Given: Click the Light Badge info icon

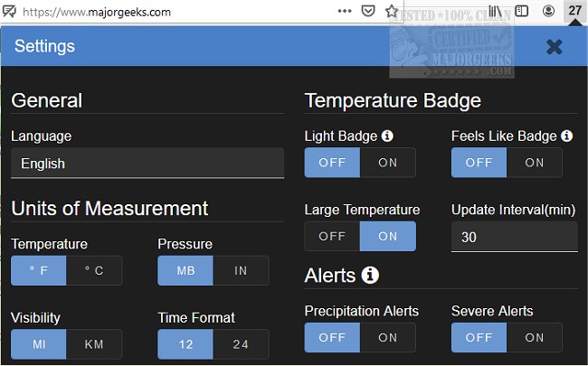Looking at the screenshot, I should 387,136.
